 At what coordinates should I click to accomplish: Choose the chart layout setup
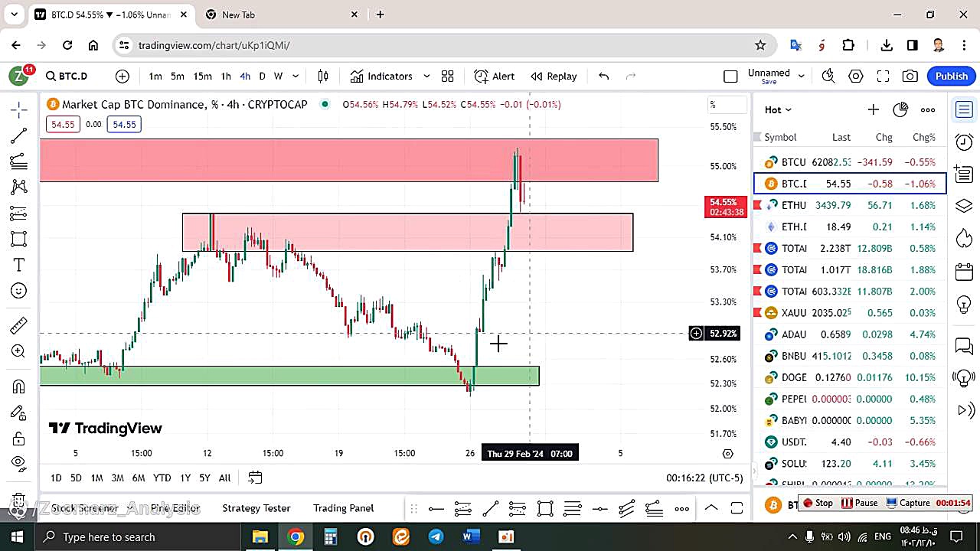click(x=730, y=76)
